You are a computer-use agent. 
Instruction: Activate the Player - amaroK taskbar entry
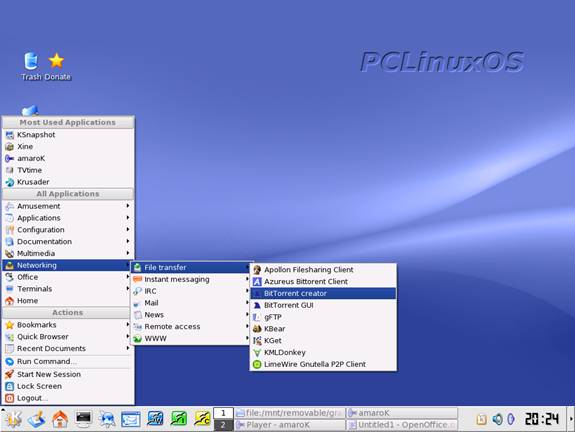[x=290, y=425]
